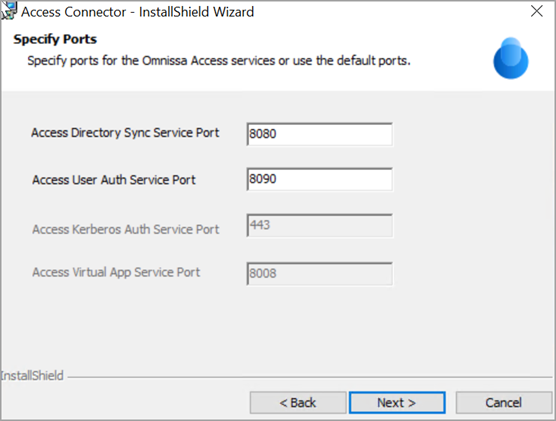Click the InstallShield label at the bottom
556x421 pixels.
click(32, 376)
